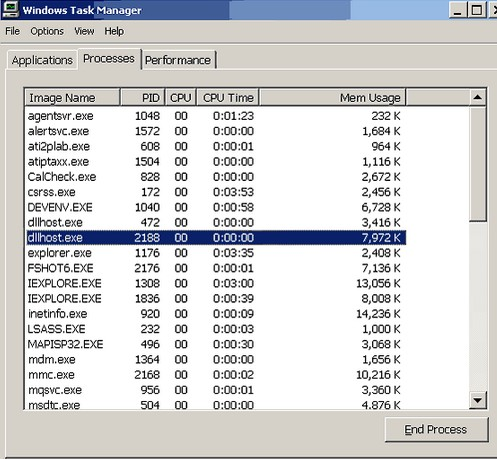This screenshot has height=459, width=497.
Task: Select the mmc.exe process
Action: (x=216, y=375)
